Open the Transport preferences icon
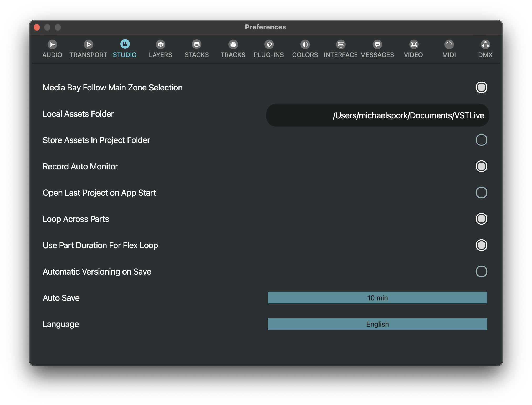This screenshot has width=532, height=405. [89, 44]
